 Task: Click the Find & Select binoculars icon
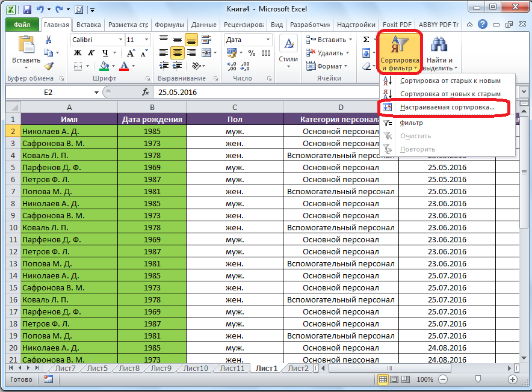pyautogui.click(x=440, y=45)
